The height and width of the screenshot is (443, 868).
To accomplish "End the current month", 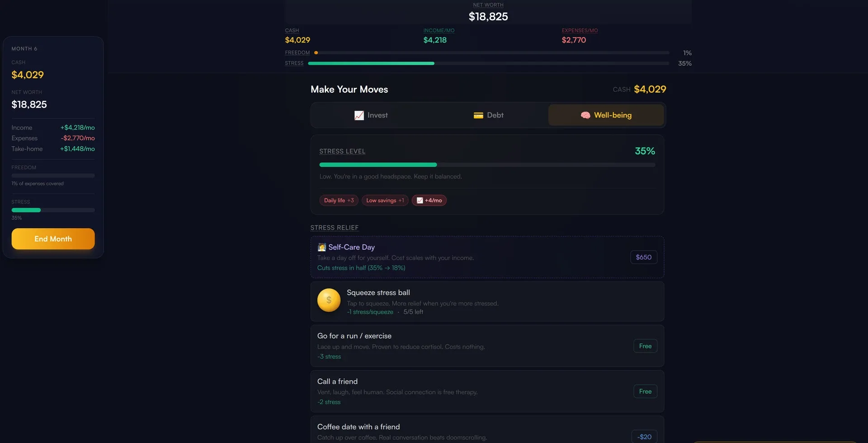I will [53, 239].
